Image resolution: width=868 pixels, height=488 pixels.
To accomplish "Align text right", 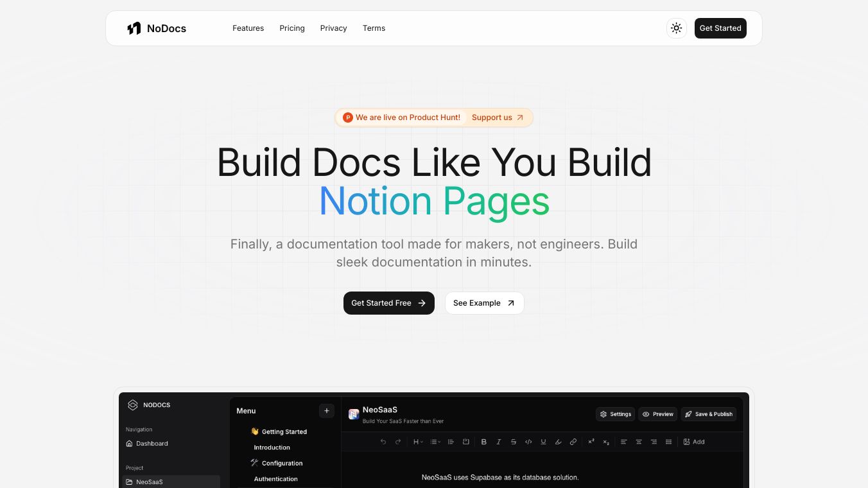I will click(654, 442).
